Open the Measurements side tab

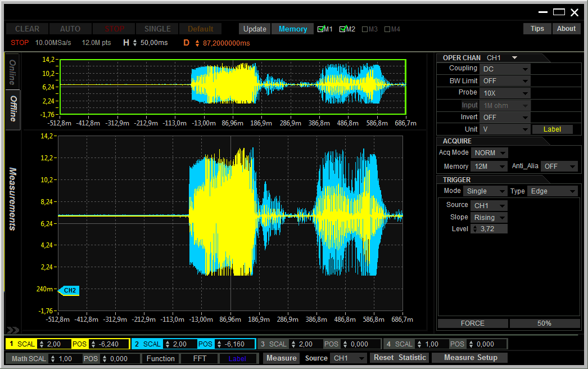[x=12, y=199]
